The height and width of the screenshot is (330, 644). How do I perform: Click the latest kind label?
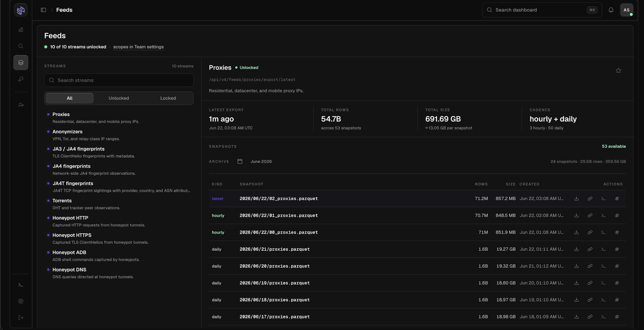(x=218, y=199)
